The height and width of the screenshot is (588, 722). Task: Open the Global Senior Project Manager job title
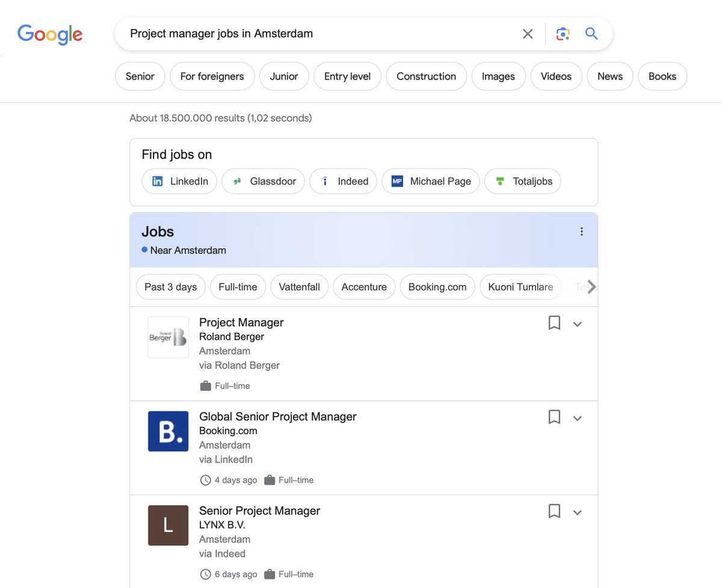(x=278, y=417)
